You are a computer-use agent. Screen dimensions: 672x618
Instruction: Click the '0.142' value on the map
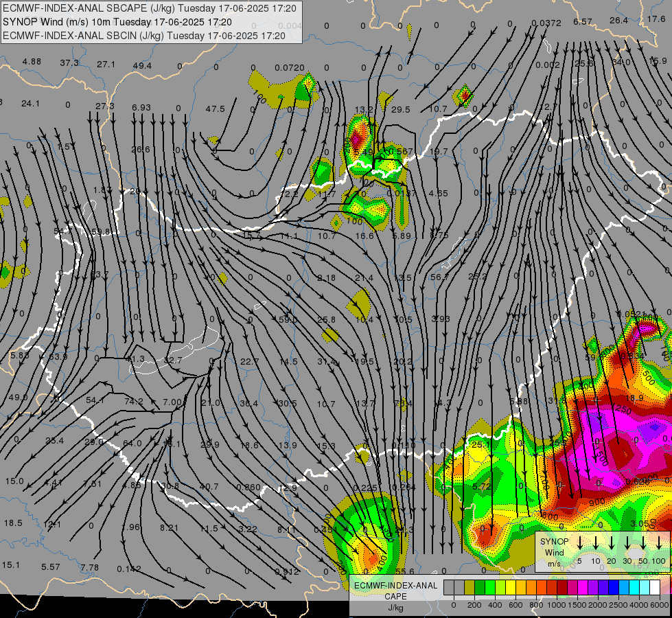(x=129, y=569)
